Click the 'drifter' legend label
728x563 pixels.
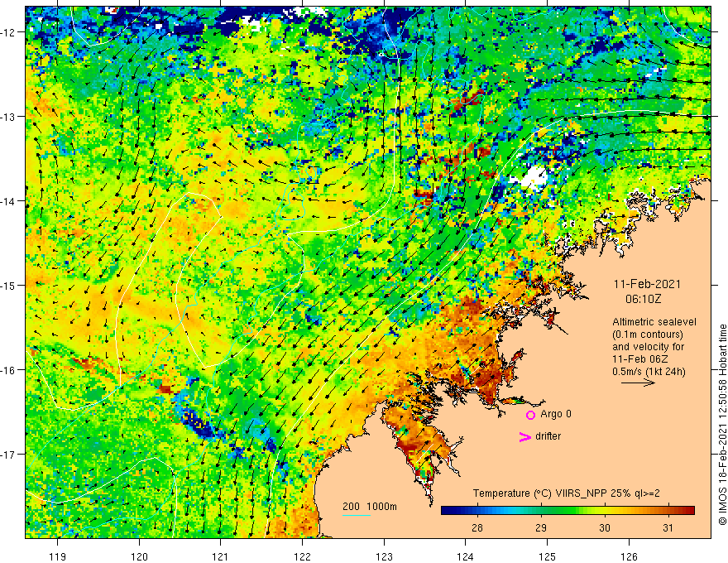click(x=548, y=436)
